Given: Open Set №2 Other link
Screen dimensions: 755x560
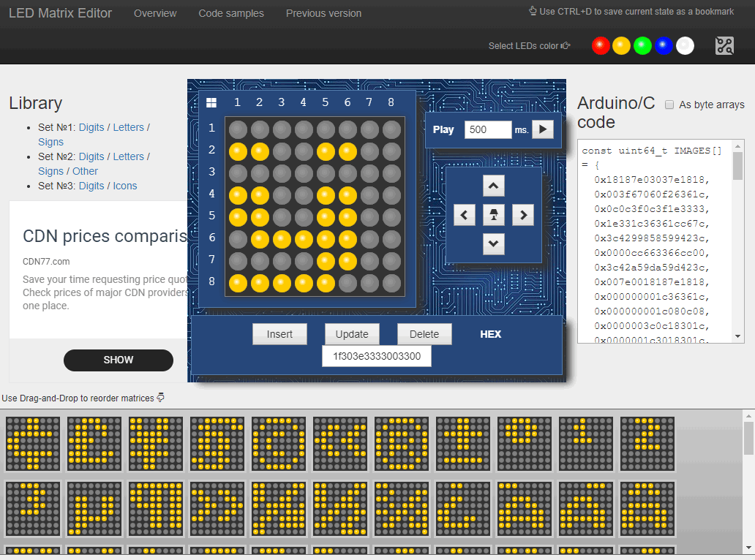Looking at the screenshot, I should point(85,171).
